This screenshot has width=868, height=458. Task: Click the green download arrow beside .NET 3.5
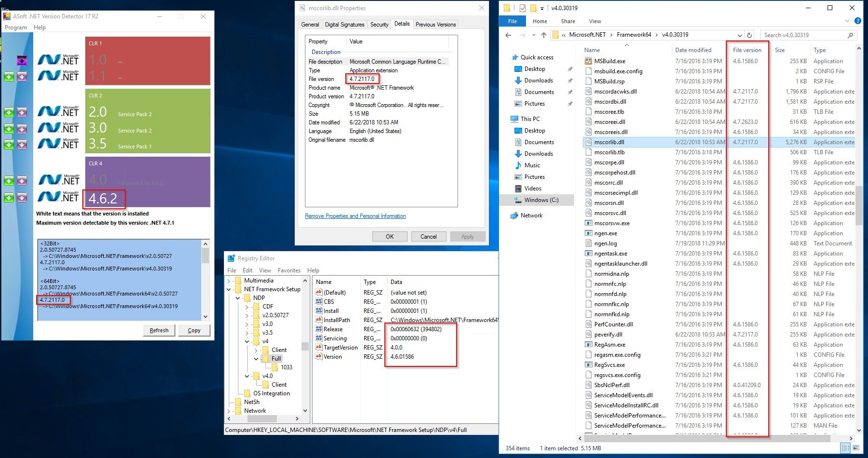pos(9,145)
